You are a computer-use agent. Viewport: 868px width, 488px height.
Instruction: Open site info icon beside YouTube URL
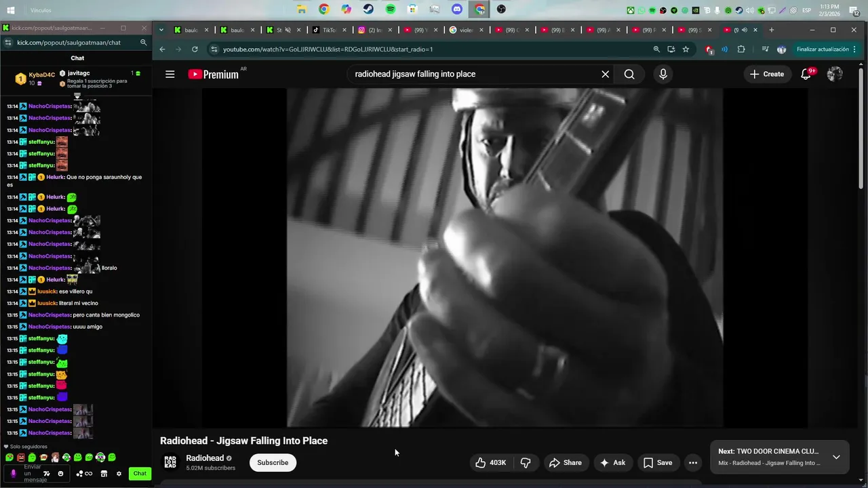pos(214,49)
